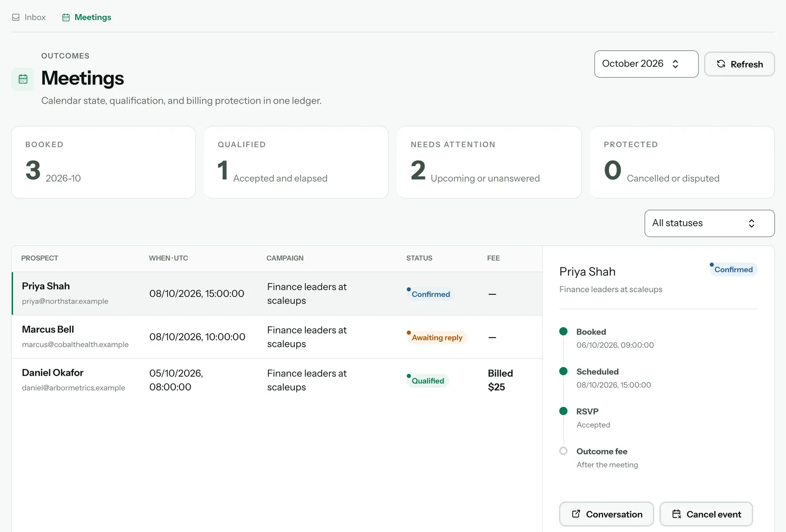Click the CAMPAIGN column header

285,258
